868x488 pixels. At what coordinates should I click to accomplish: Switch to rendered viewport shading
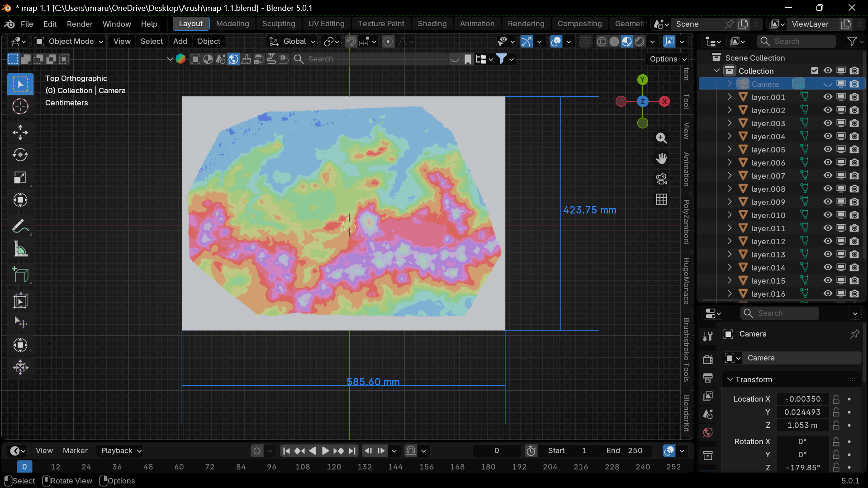[x=640, y=42]
